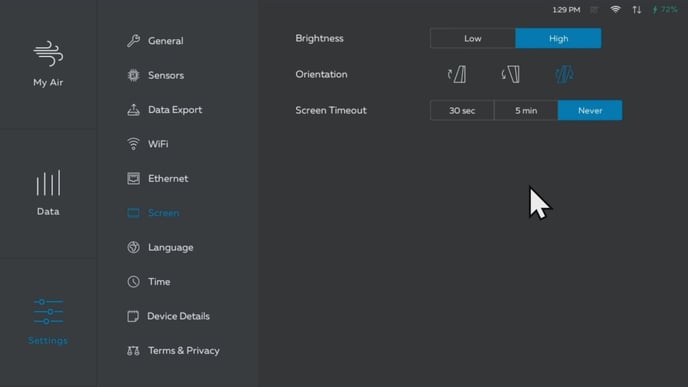688x387 pixels.
Task: Click the Ethernet port icon
Action: (x=133, y=179)
